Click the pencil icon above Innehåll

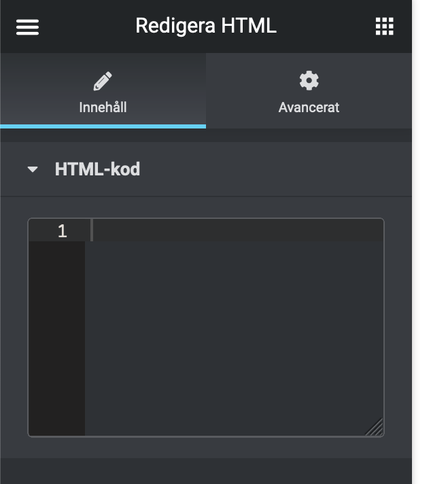(x=103, y=82)
